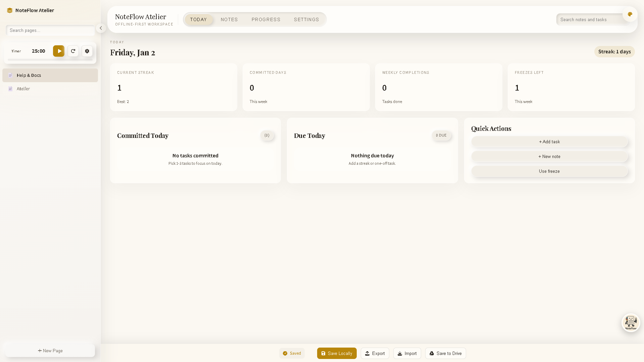Open the Help & Docs page document icon
Image resolution: width=644 pixels, height=362 pixels.
pos(11,75)
